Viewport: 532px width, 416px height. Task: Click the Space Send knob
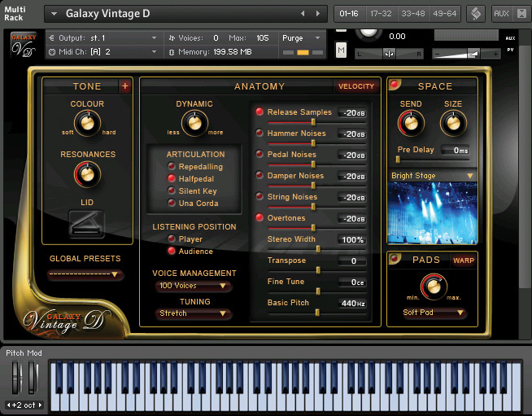[x=411, y=123]
